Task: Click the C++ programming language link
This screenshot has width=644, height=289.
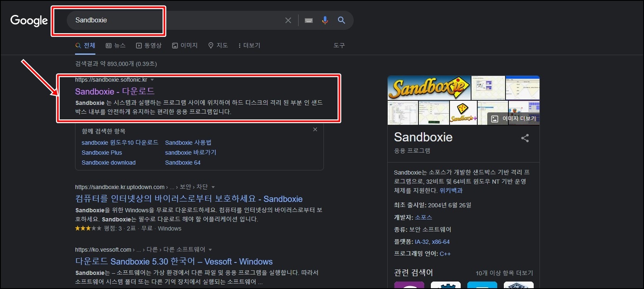Action: (445, 254)
